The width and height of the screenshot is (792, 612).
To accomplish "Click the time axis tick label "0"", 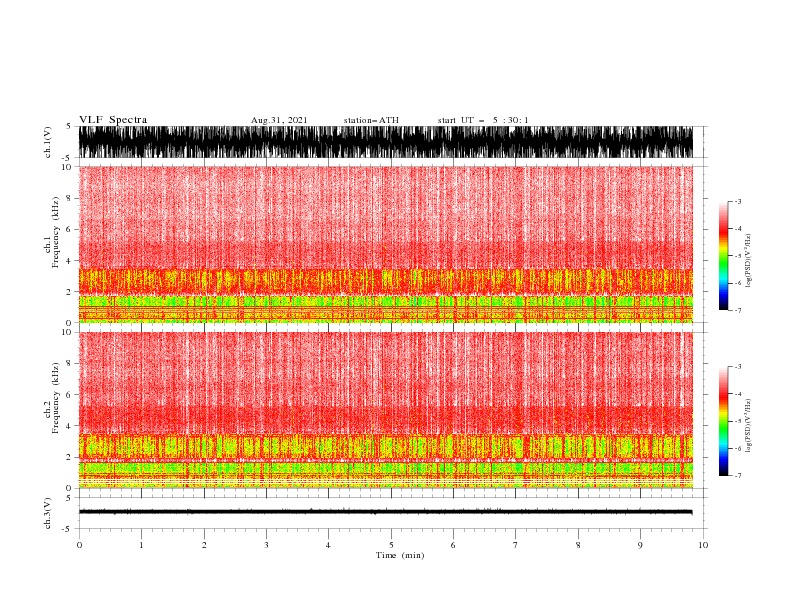I will click(x=79, y=545).
